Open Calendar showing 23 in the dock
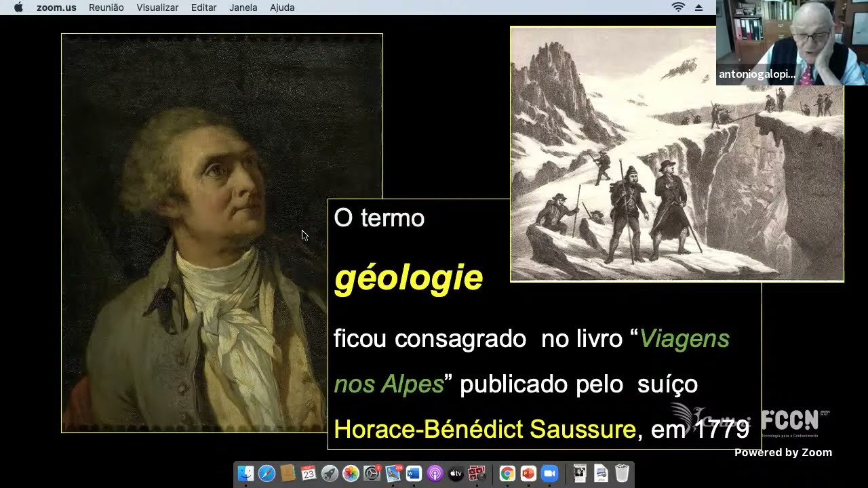The image size is (868, 488). [309, 473]
